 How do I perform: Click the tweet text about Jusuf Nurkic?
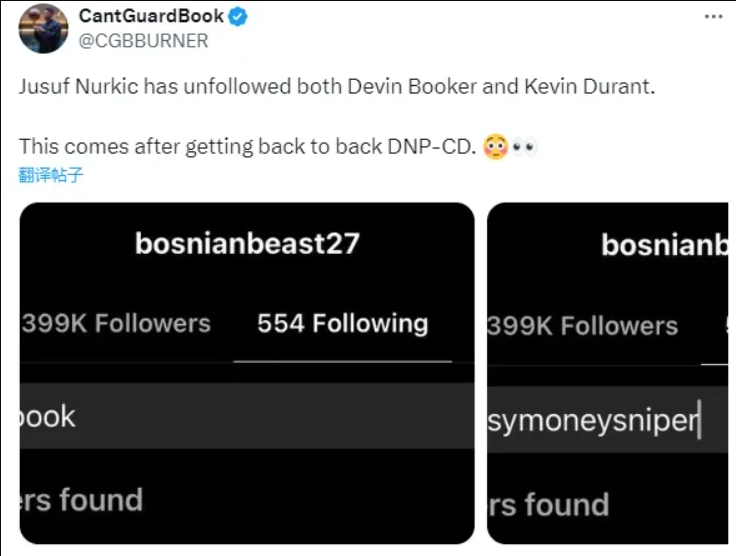pos(336,86)
